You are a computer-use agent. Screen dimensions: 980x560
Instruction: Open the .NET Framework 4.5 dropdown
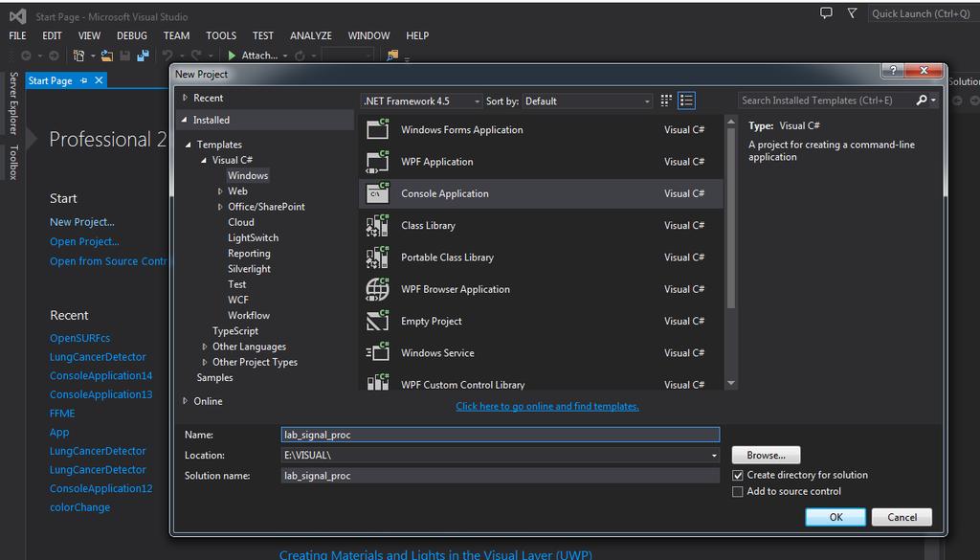coord(422,101)
